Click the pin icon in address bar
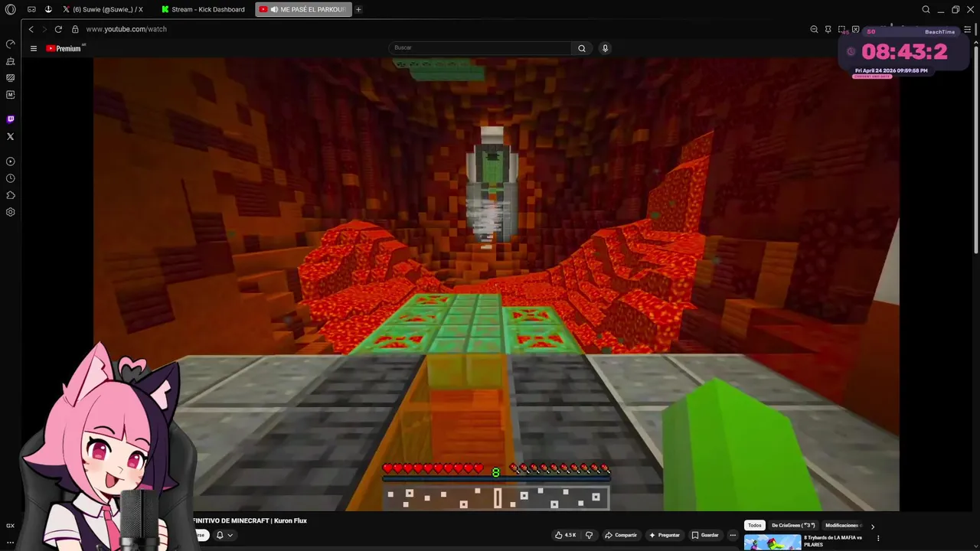 (828, 29)
